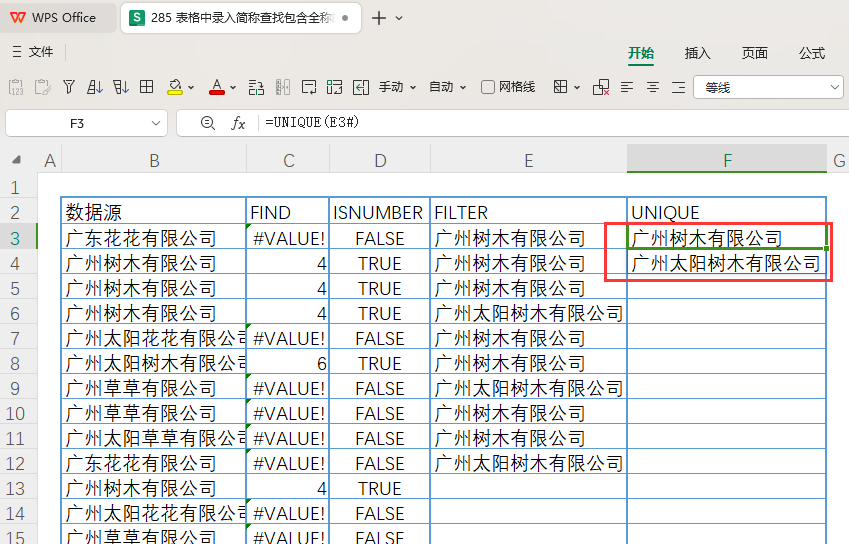Expand the Name Box F3 dropdown
The image size is (849, 544).
point(156,123)
